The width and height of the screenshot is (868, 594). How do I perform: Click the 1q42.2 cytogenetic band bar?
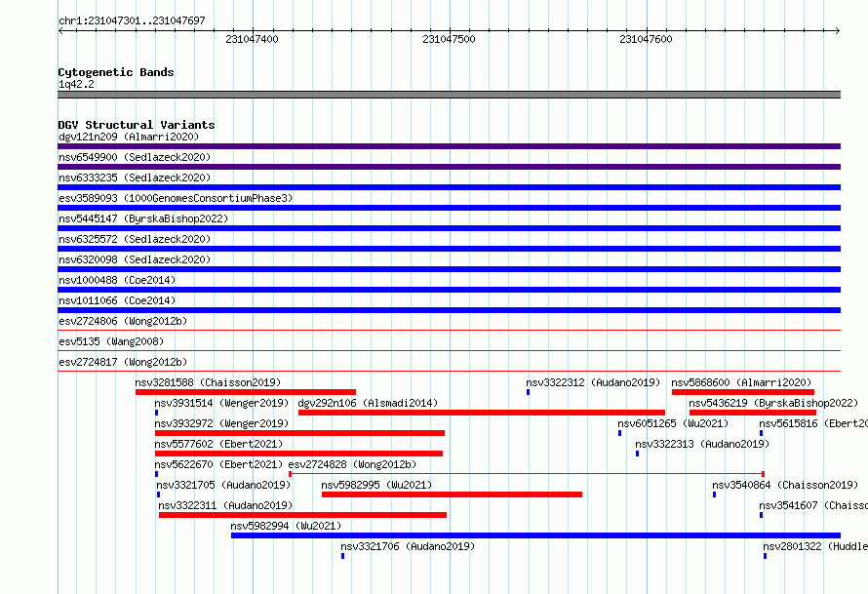(x=449, y=95)
